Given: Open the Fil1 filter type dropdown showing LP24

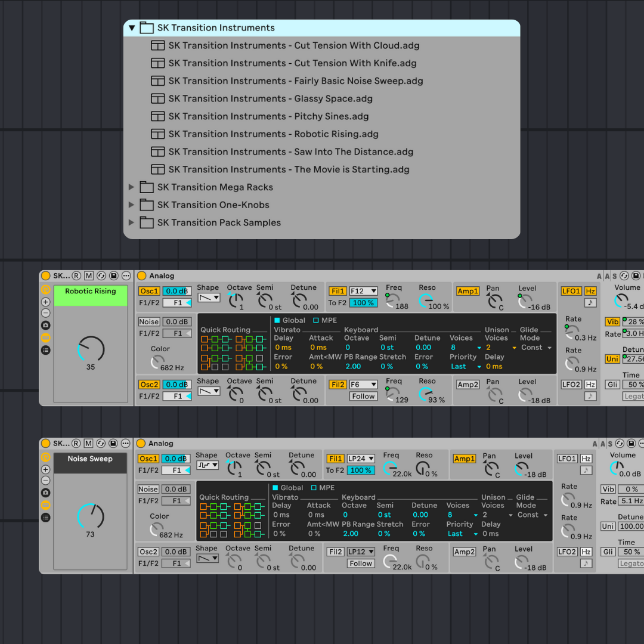Looking at the screenshot, I should click(x=360, y=458).
